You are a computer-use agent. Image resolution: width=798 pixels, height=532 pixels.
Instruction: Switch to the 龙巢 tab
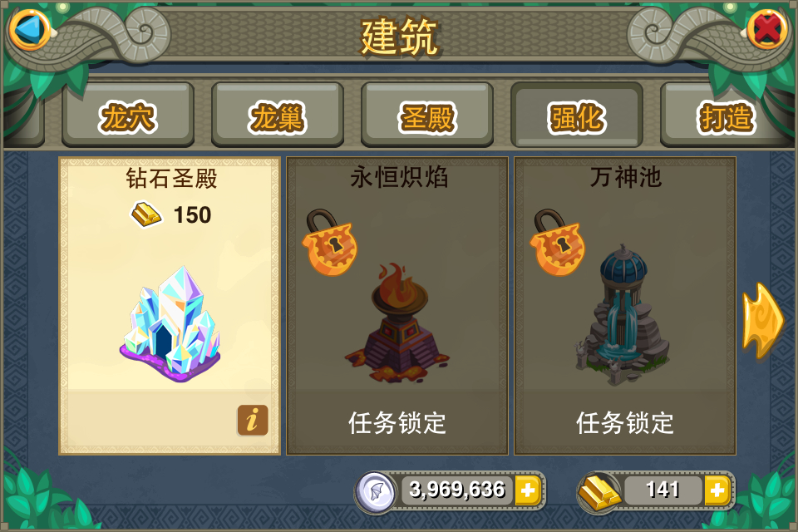[x=278, y=115]
